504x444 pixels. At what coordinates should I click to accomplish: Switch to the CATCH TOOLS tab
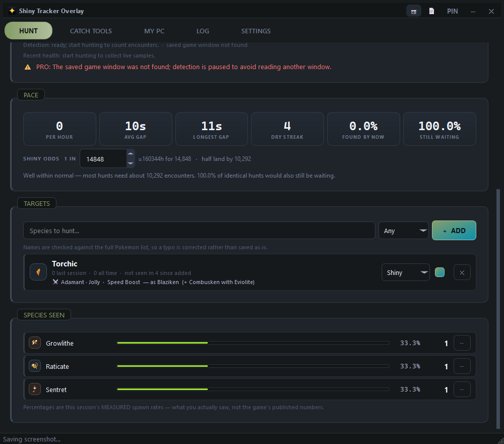91,31
